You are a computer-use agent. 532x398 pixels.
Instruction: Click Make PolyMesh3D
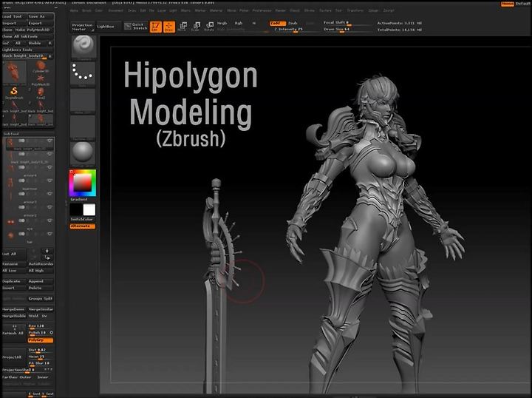pos(34,30)
